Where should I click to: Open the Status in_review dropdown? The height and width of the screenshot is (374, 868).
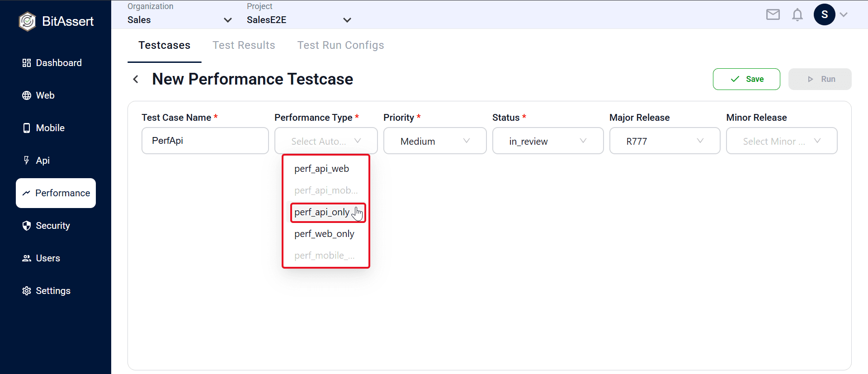click(548, 141)
